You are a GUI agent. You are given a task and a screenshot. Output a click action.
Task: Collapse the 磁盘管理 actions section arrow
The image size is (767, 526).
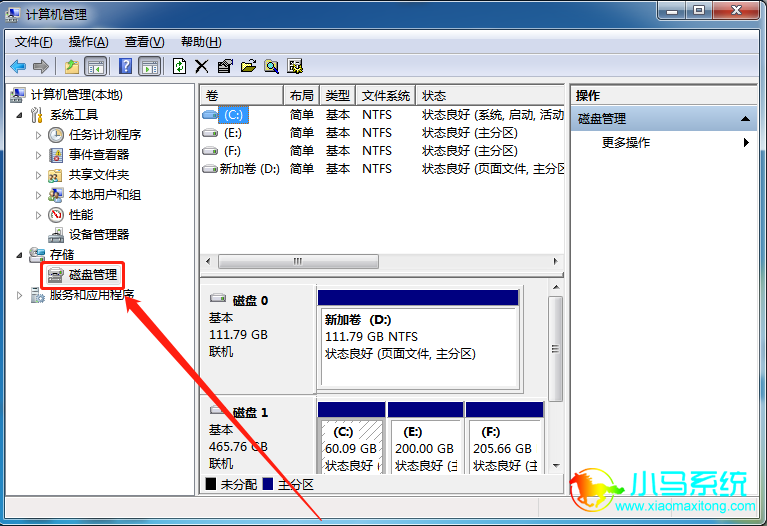pos(745,119)
